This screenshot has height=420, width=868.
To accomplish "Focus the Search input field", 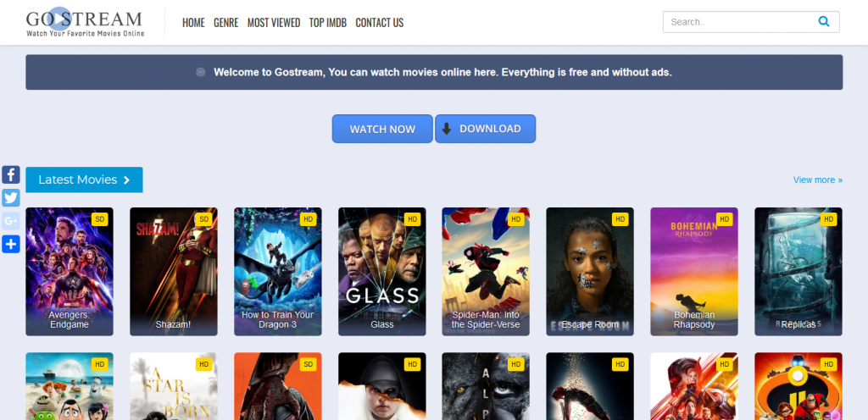I will 751,22.
